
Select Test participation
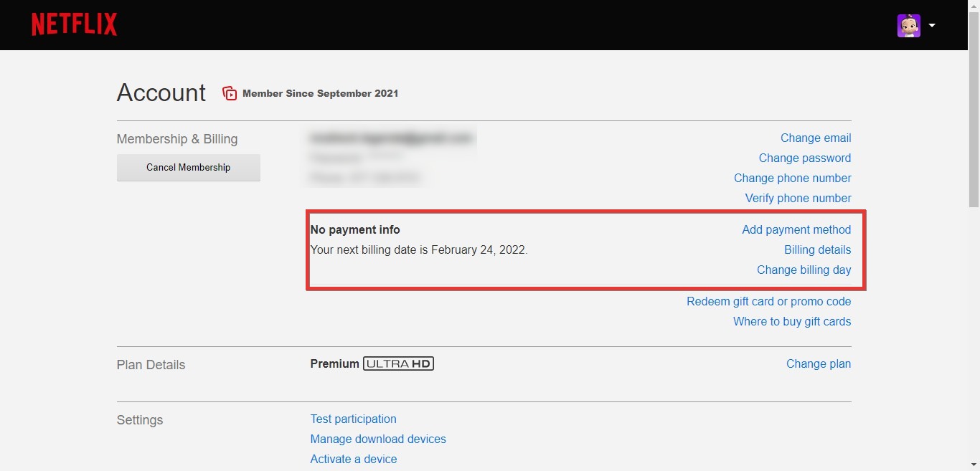[x=353, y=419]
